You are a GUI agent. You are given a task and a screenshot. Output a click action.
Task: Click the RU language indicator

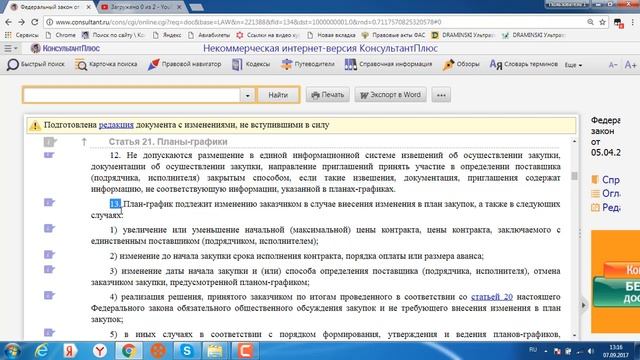(533, 350)
